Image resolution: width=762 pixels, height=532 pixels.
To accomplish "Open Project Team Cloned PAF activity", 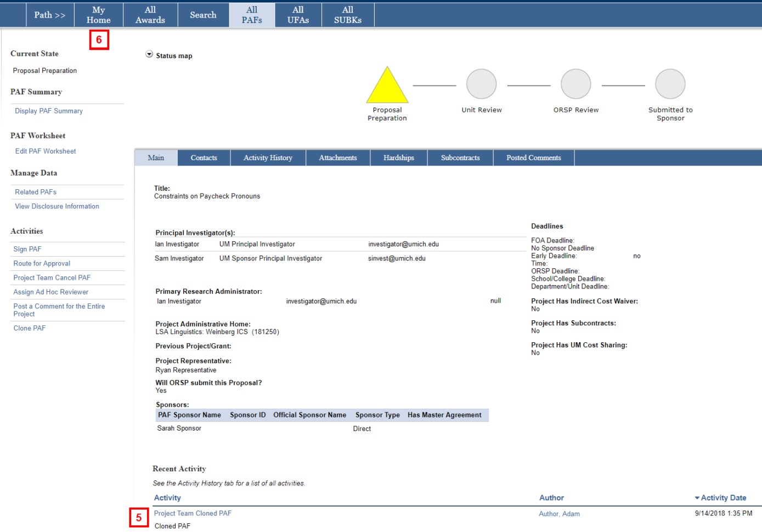I will [x=193, y=514].
